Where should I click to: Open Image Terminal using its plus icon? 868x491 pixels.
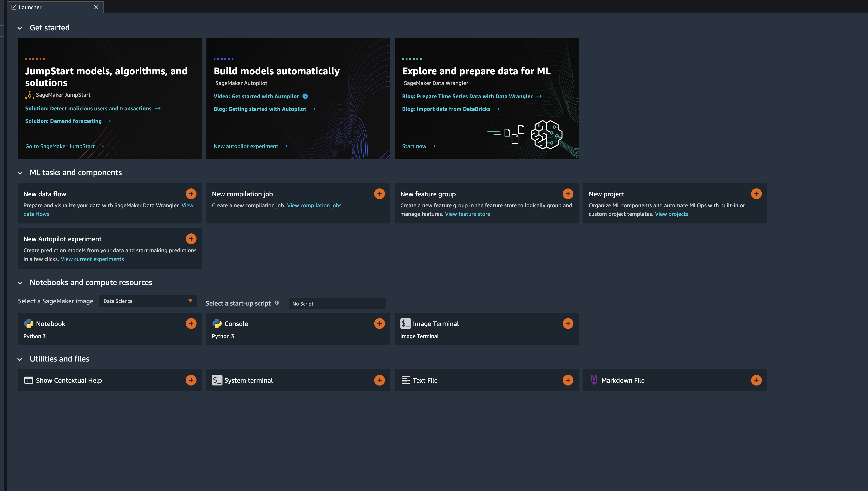568,323
